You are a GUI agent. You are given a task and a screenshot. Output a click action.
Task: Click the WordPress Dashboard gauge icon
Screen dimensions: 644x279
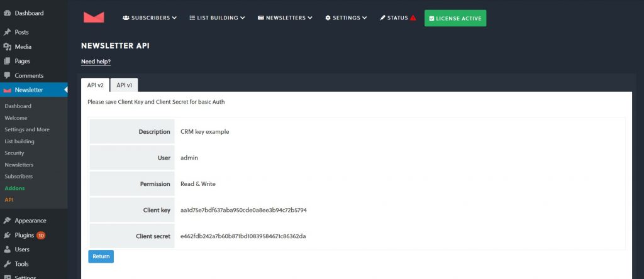coord(8,13)
